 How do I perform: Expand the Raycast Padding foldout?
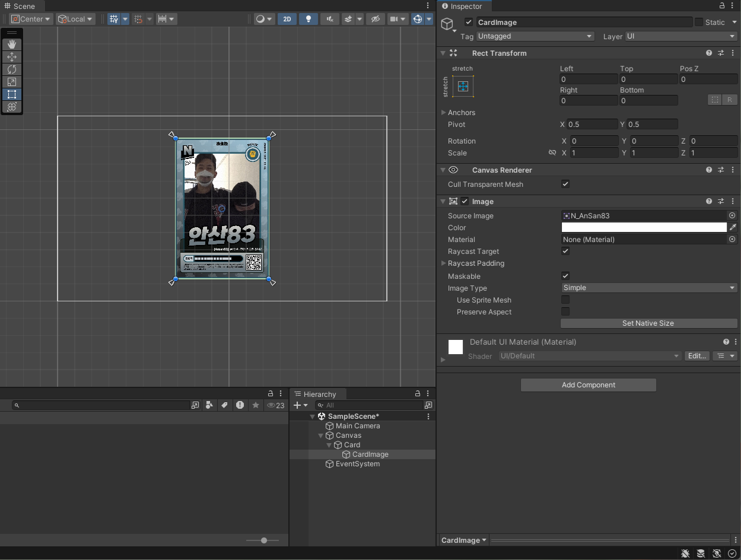click(x=443, y=263)
